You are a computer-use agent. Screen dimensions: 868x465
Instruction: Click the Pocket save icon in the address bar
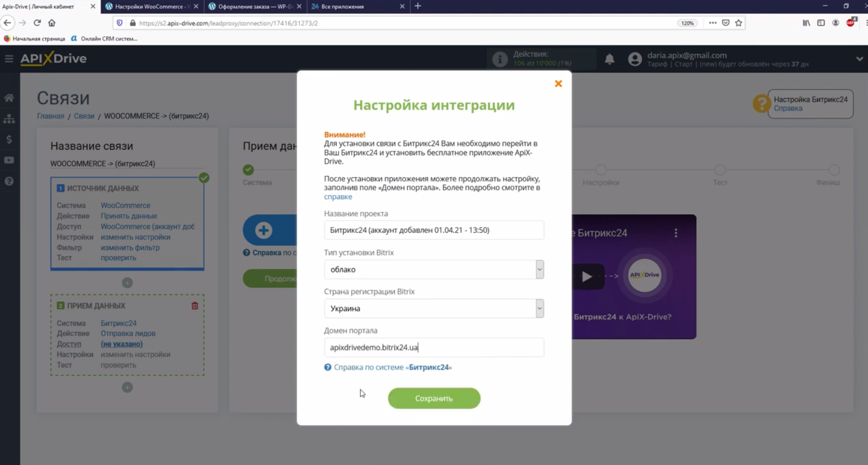726,23
